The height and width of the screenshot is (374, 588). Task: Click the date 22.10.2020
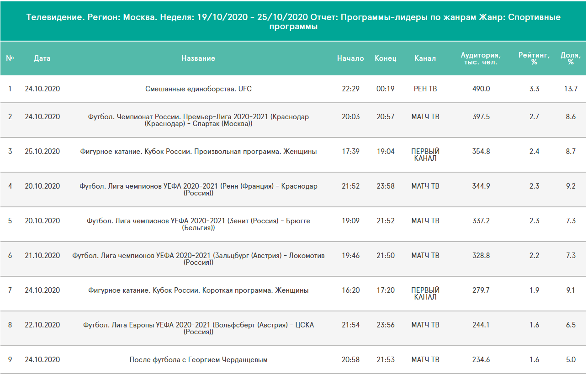point(42,325)
